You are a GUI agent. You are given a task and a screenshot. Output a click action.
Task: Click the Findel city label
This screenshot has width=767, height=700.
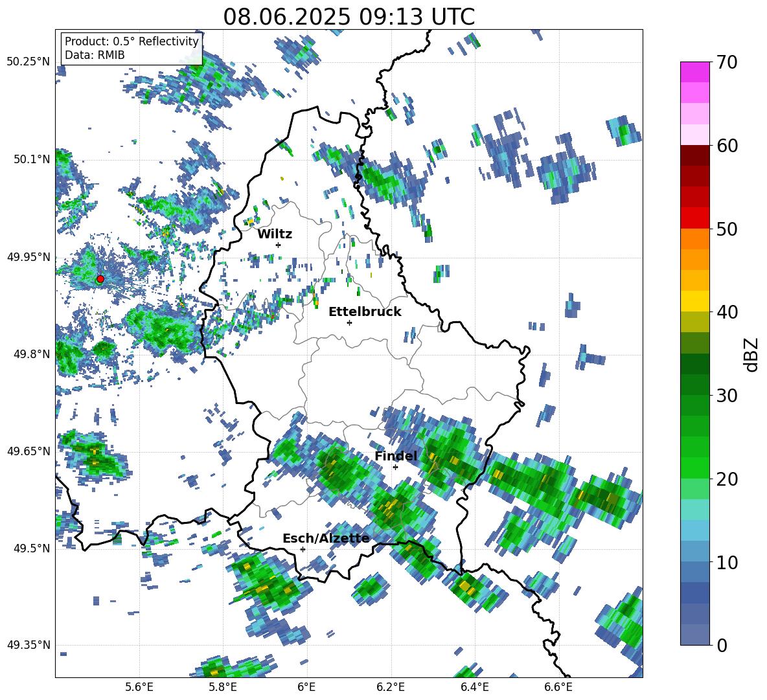(396, 456)
